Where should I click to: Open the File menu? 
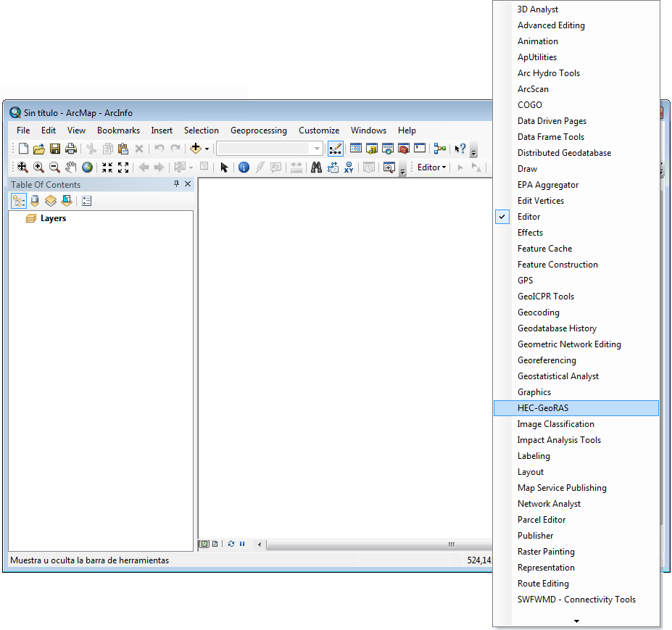coord(23,130)
